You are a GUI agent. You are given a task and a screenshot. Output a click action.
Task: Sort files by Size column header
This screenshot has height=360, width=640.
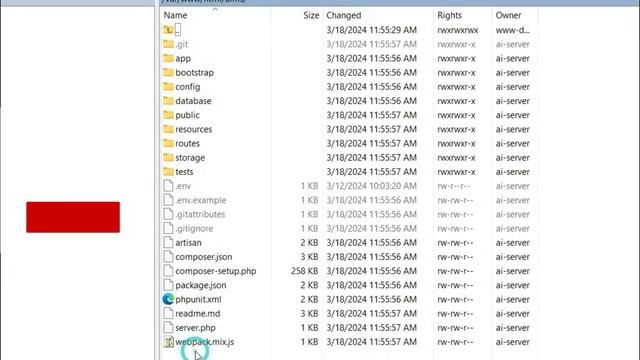[x=311, y=16]
